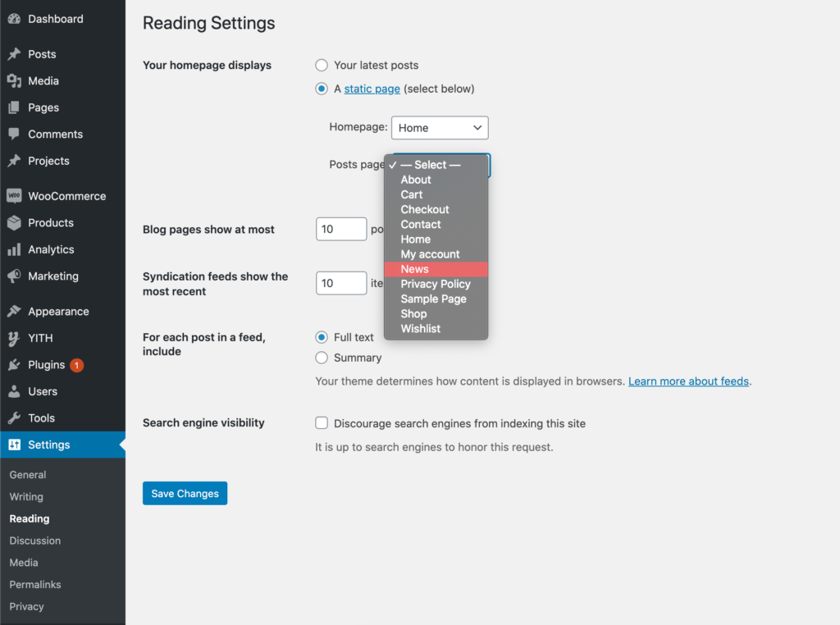Click the Dashboard gauge icon in sidebar
This screenshot has width=840, height=625.
coord(14,19)
